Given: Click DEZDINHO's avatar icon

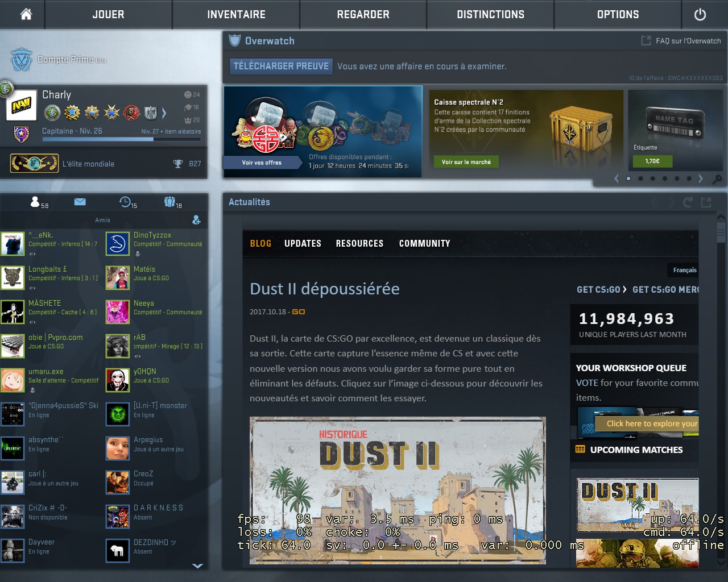Looking at the screenshot, I should pyautogui.click(x=118, y=551).
